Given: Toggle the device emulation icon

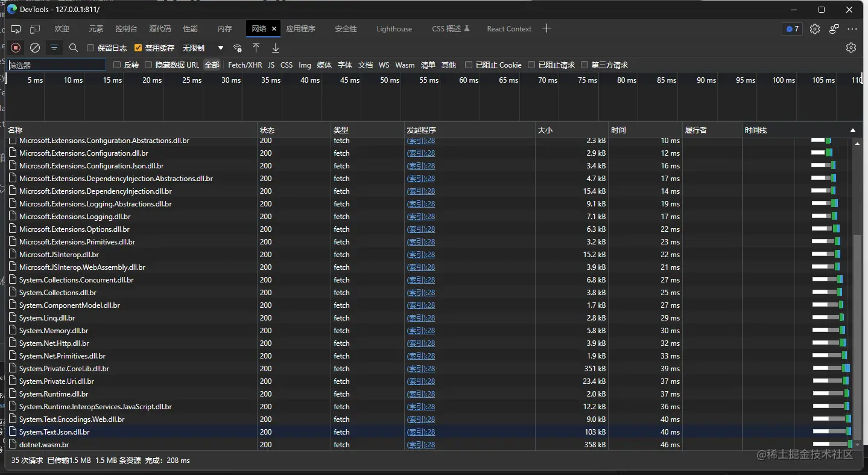Looking at the screenshot, I should pos(35,29).
